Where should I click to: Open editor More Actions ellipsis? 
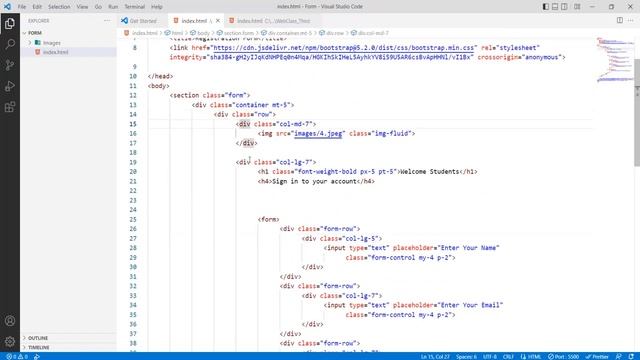pos(631,20)
